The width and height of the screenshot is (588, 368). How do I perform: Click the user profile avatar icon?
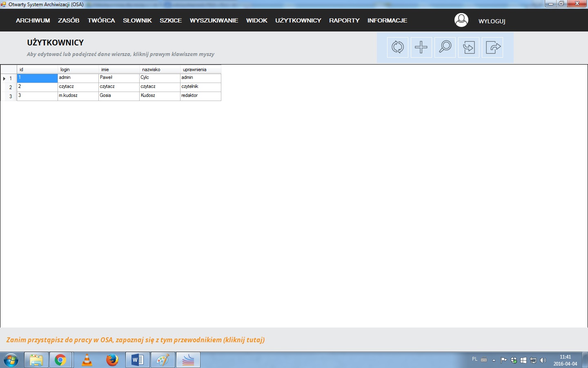tap(461, 20)
